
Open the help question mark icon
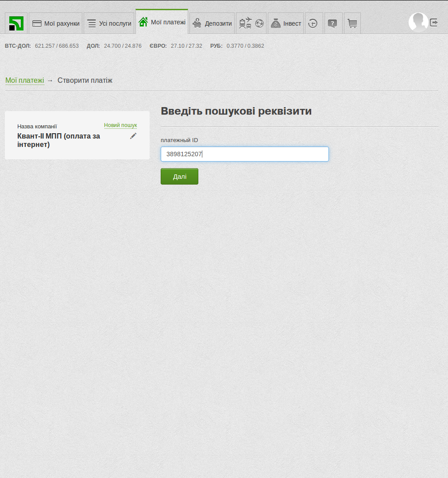tap(333, 23)
